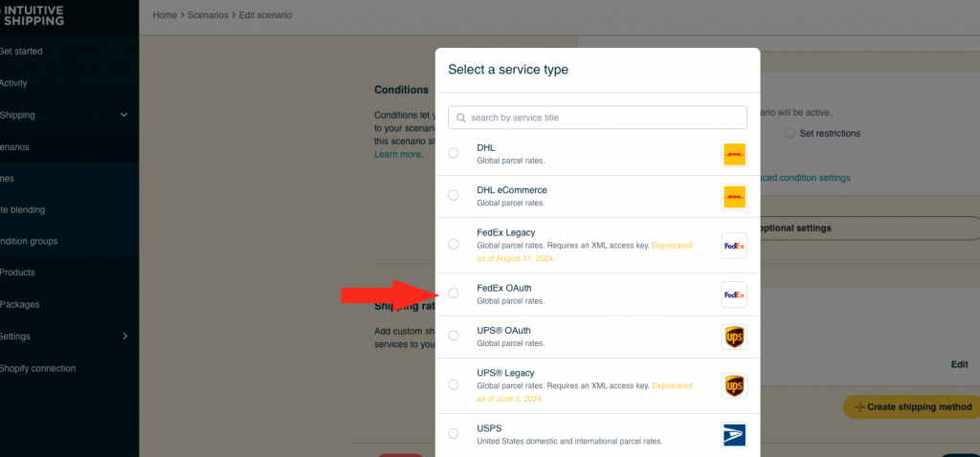This screenshot has height=457, width=980.
Task: Open Rate blending in sidebar
Action: 23,209
